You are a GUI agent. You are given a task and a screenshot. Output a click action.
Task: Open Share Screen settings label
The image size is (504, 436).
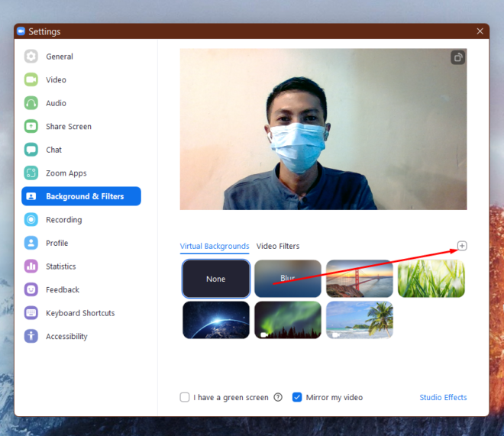point(69,127)
